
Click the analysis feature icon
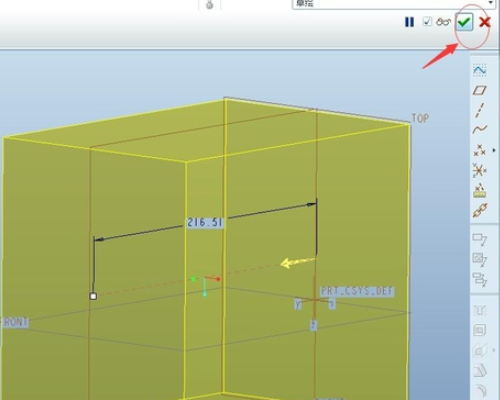click(480, 191)
